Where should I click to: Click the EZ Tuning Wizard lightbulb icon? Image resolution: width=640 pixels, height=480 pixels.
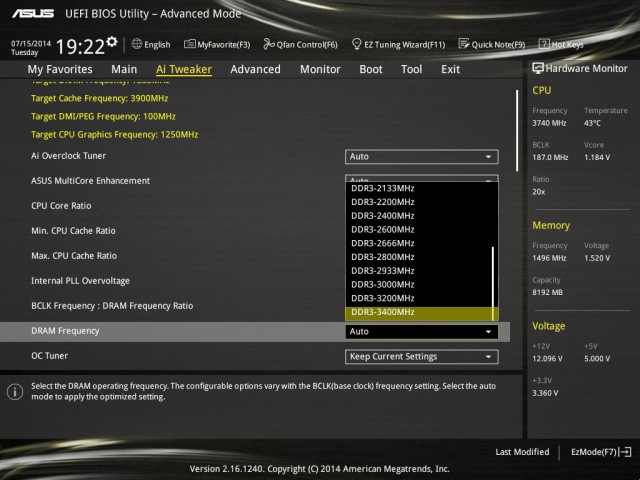click(x=356, y=44)
